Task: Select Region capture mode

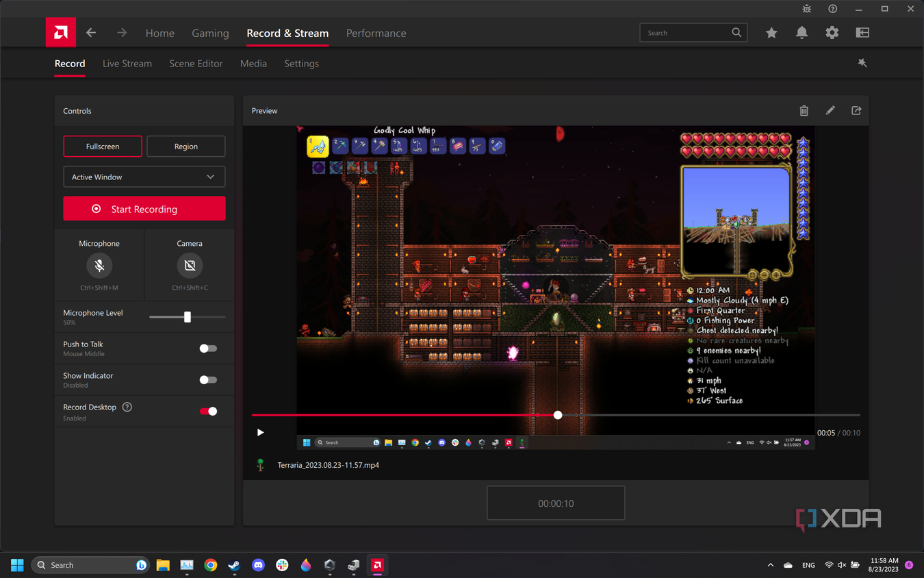Action: (185, 147)
